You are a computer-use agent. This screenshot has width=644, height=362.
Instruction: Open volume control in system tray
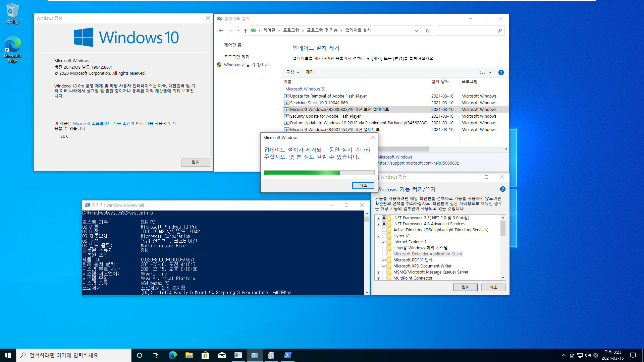588,355
